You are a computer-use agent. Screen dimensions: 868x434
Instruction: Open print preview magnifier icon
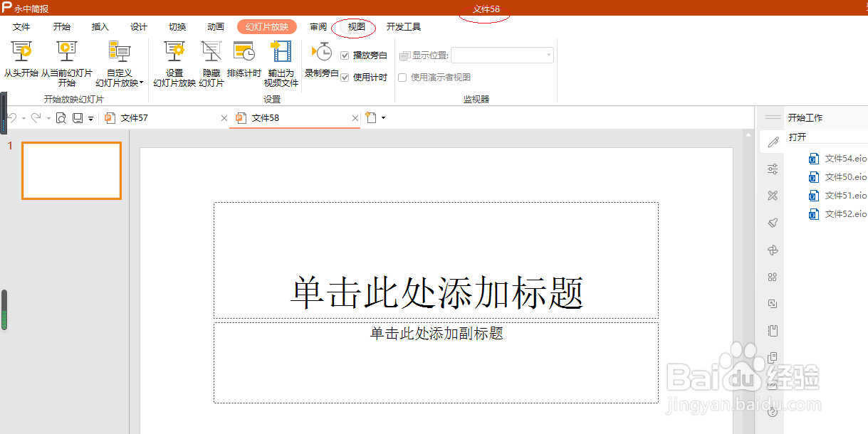tap(61, 118)
